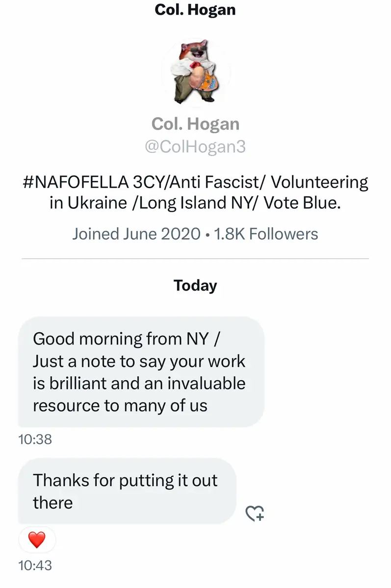
Task: Click the divider line below profile info
Action: point(195,258)
